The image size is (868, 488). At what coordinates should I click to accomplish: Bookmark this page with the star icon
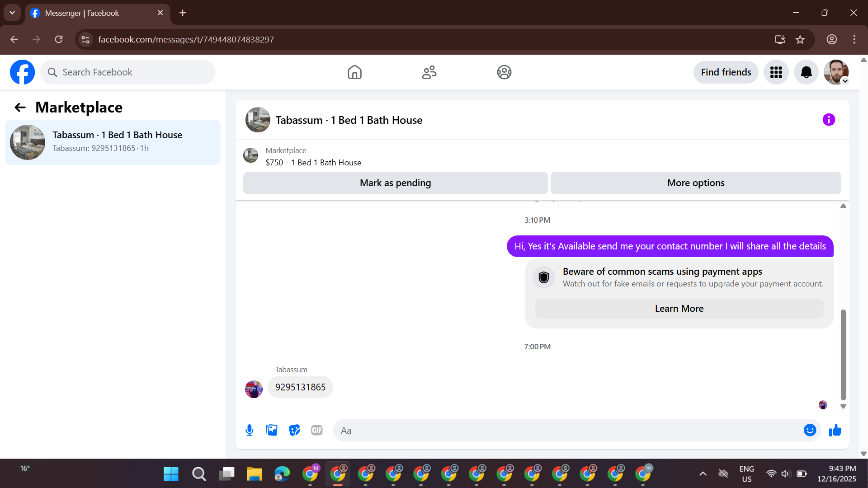coord(800,40)
